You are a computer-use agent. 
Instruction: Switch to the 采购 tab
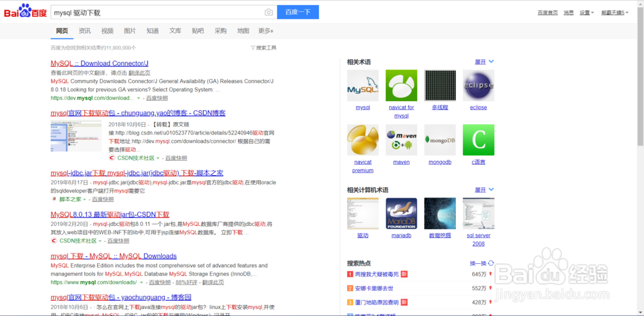(220, 31)
